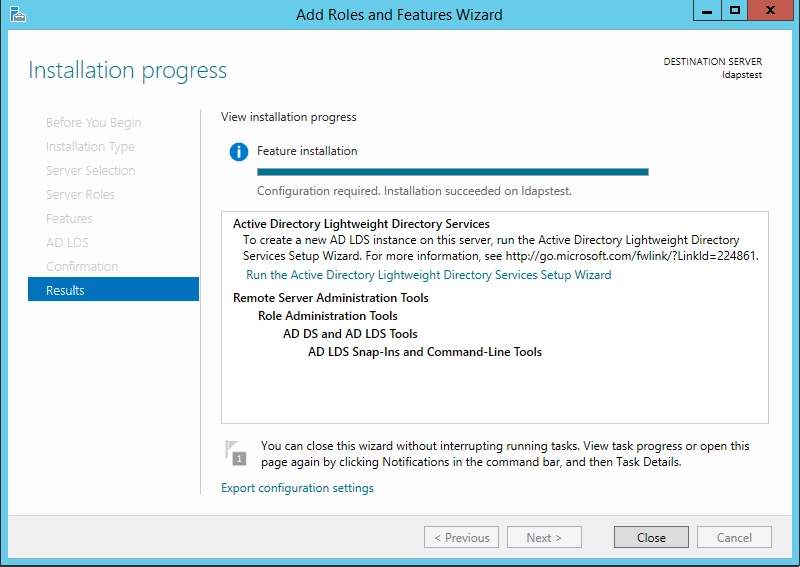This screenshot has height=567, width=800.
Task: Select the AD LDS step
Action: (67, 242)
